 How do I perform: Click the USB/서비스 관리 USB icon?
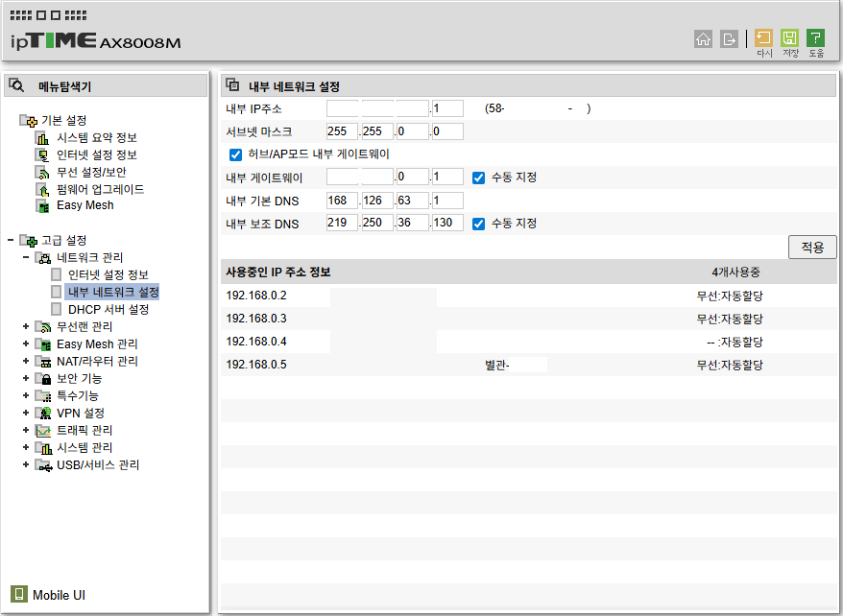pyautogui.click(x=43, y=465)
